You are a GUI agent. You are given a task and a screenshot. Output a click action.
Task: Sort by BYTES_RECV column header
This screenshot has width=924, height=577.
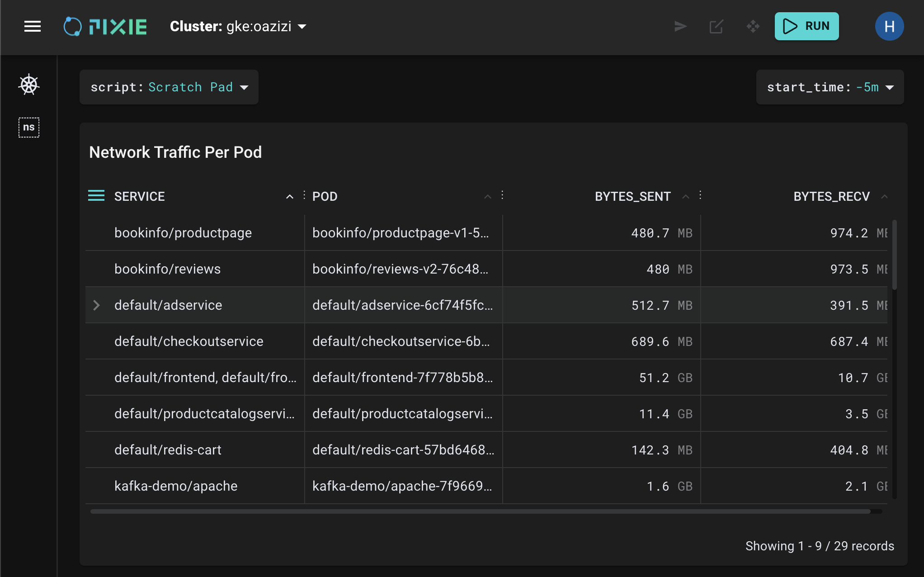point(831,196)
